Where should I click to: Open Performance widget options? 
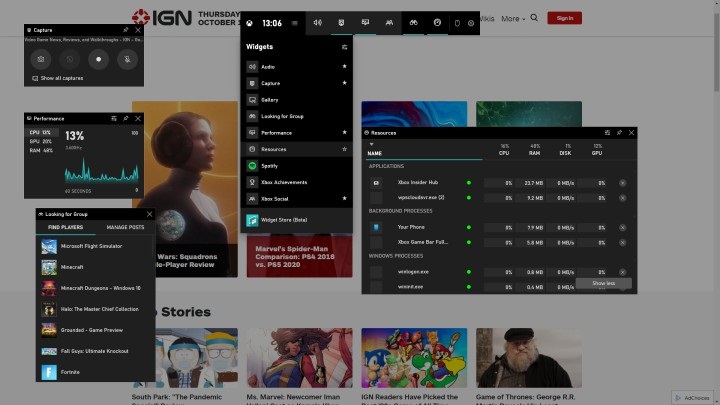(x=114, y=118)
